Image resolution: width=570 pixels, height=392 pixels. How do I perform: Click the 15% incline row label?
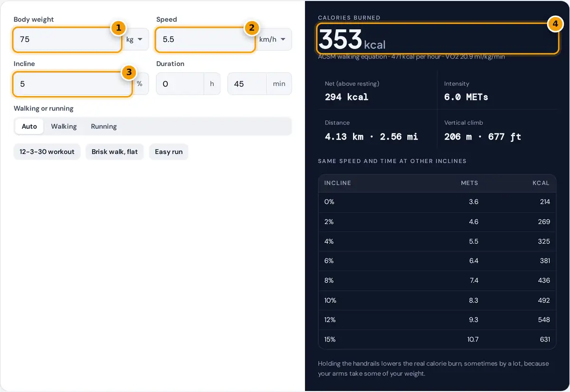[330, 339]
